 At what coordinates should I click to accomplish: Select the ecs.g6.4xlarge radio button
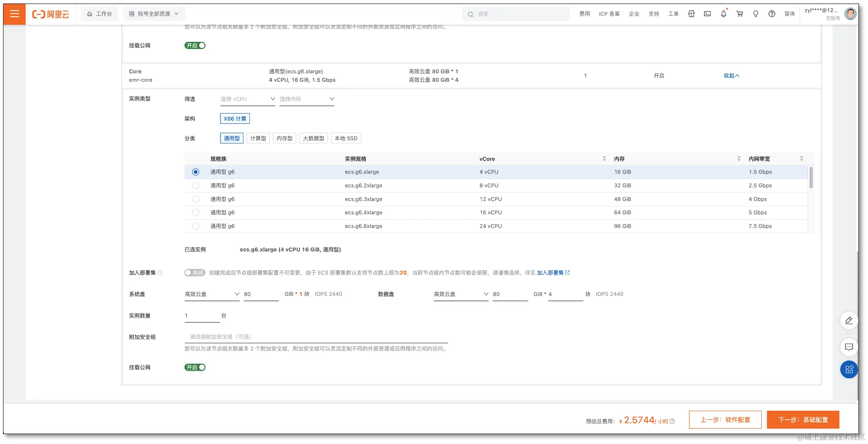pos(196,213)
